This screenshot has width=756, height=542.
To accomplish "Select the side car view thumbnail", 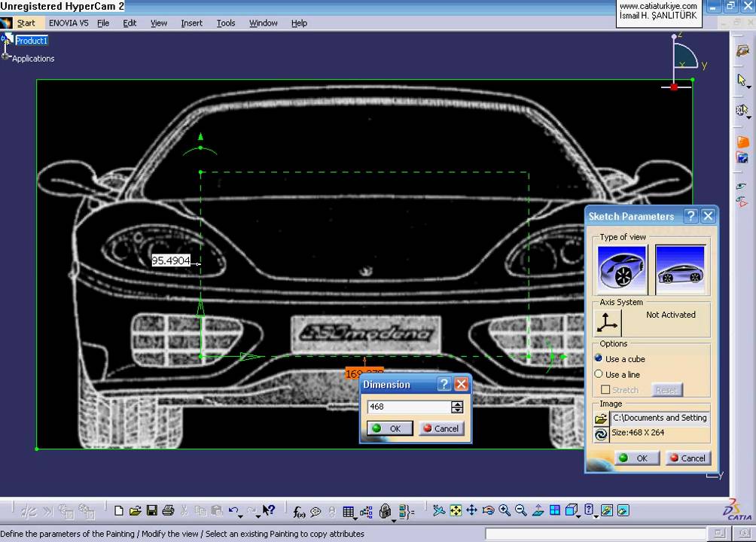I will (680, 269).
